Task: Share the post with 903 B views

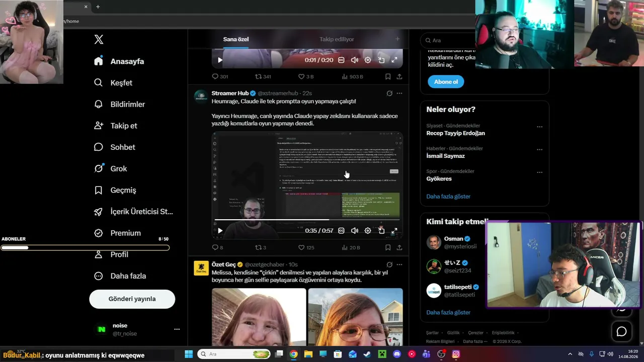Action: point(399,77)
